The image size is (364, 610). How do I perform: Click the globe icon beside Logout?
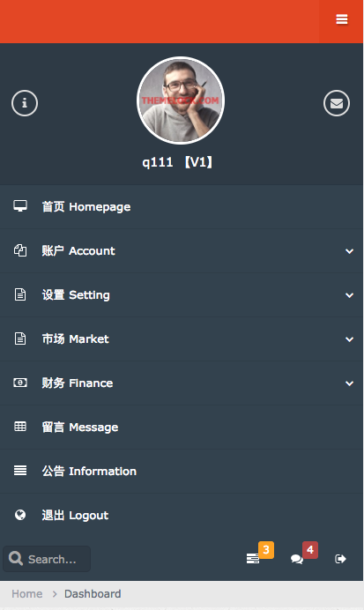(x=20, y=515)
